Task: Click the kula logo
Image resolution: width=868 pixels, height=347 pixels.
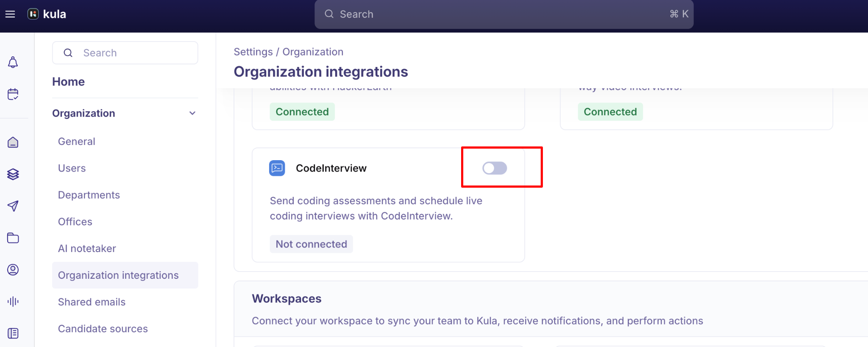Action: 47,14
